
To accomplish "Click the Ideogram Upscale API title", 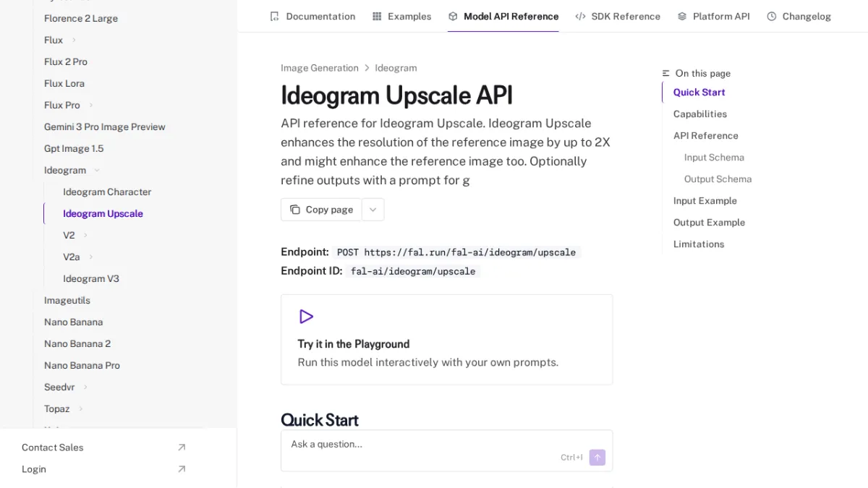I will coord(396,95).
